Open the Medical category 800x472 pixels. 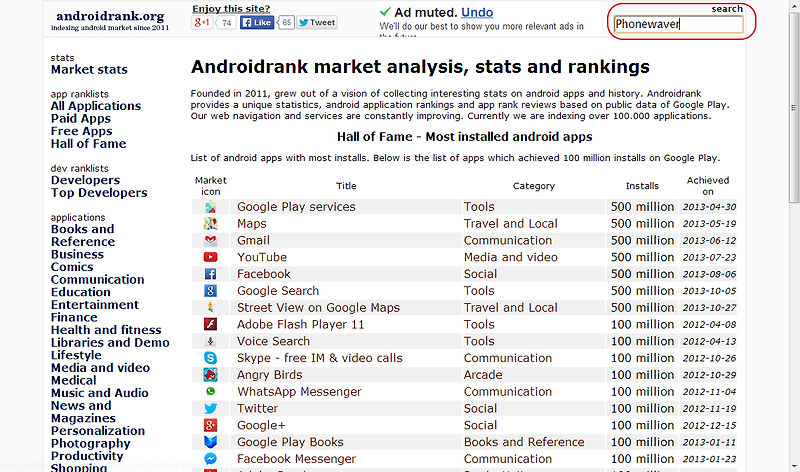tap(73, 381)
